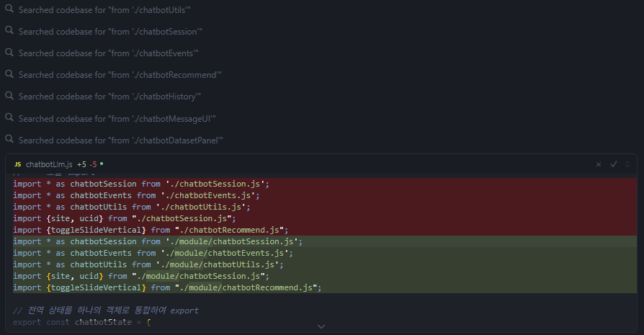Click search icon beside './chatbotHistory' search

9,96
